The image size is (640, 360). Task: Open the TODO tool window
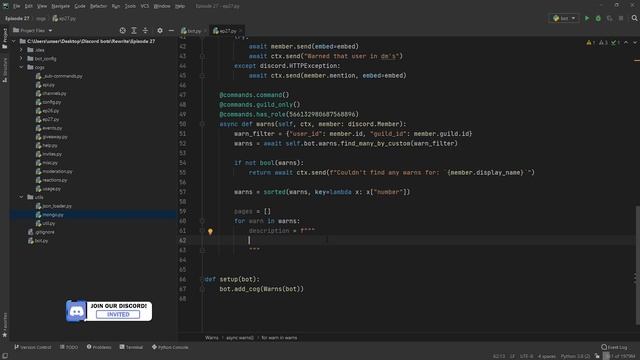pos(69,347)
